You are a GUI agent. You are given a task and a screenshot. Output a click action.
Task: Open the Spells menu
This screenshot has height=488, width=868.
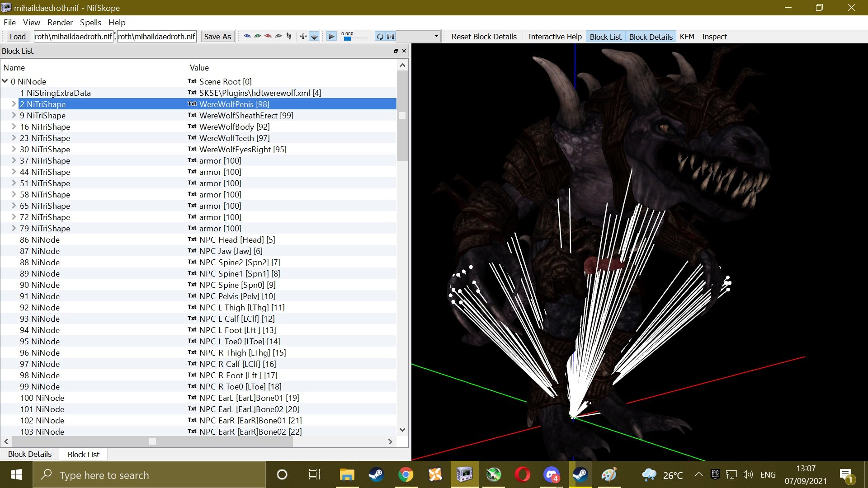90,22
